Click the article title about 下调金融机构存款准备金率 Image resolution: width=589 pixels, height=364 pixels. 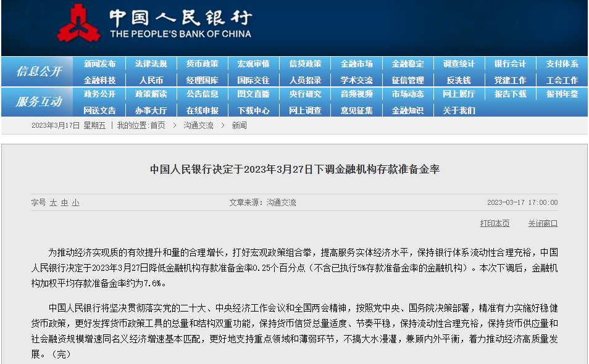[x=295, y=169]
